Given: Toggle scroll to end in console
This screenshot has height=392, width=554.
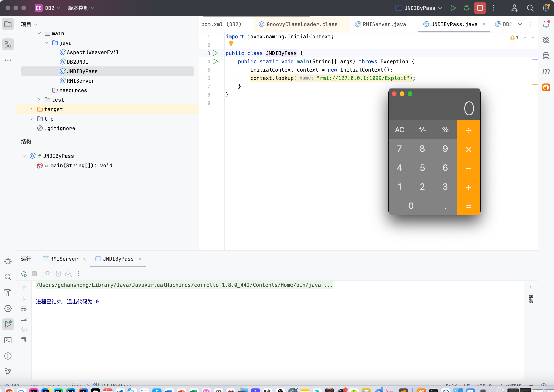Looking at the screenshot, I should pos(24,319).
